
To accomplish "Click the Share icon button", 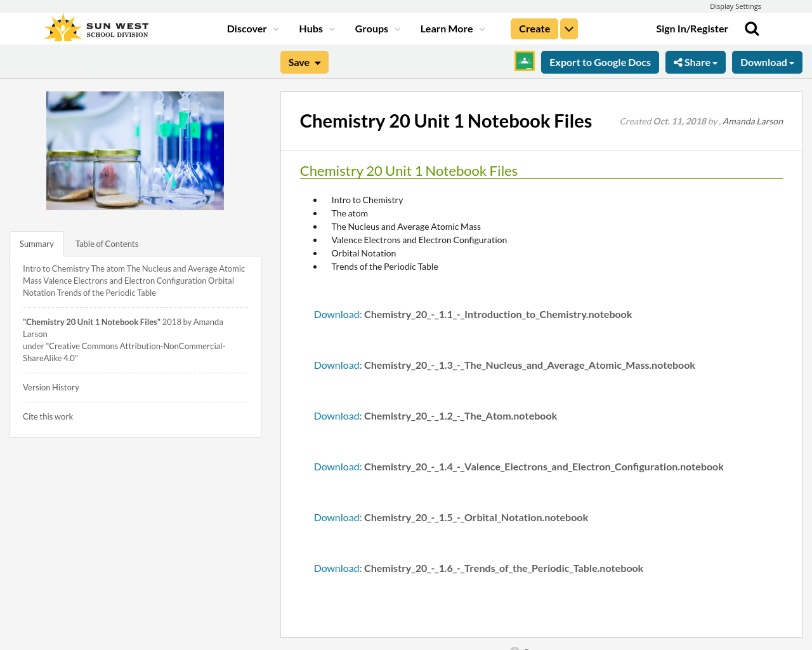I will coord(695,61).
